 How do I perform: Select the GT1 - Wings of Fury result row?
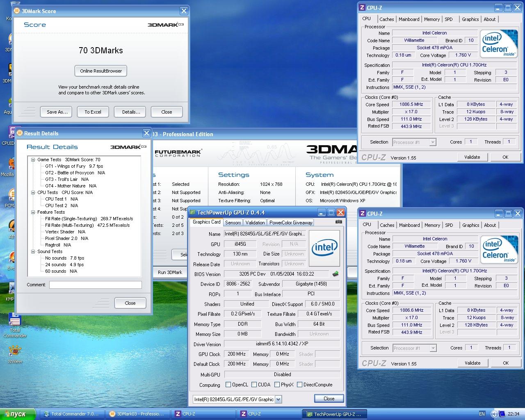click(x=74, y=166)
